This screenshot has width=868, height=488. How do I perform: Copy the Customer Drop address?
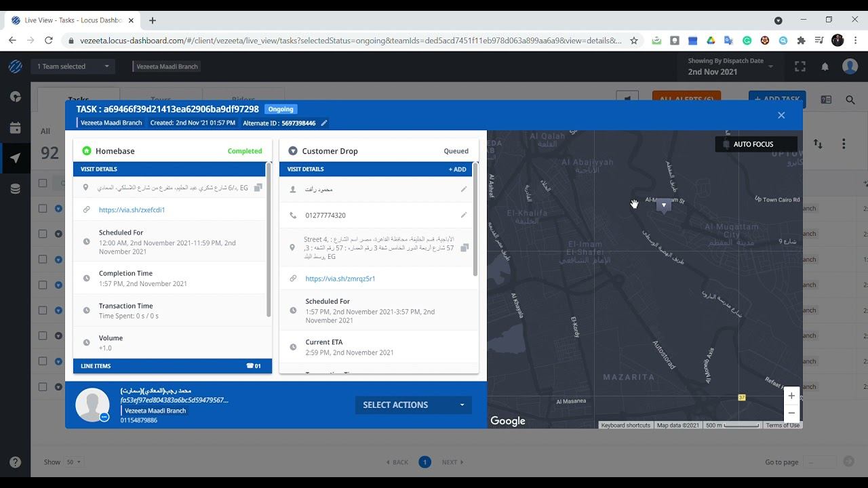coord(464,248)
